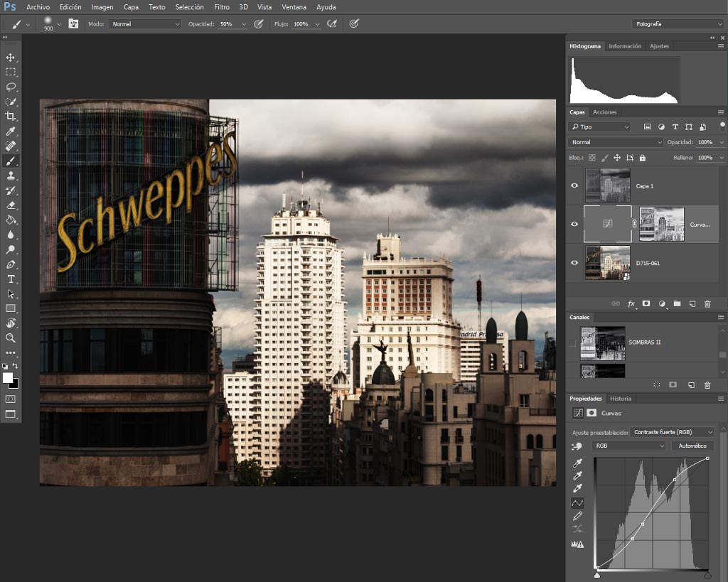The height and width of the screenshot is (582, 728).
Task: Open the Ajuste preestablecido curves preset dropdown
Action: (x=672, y=432)
